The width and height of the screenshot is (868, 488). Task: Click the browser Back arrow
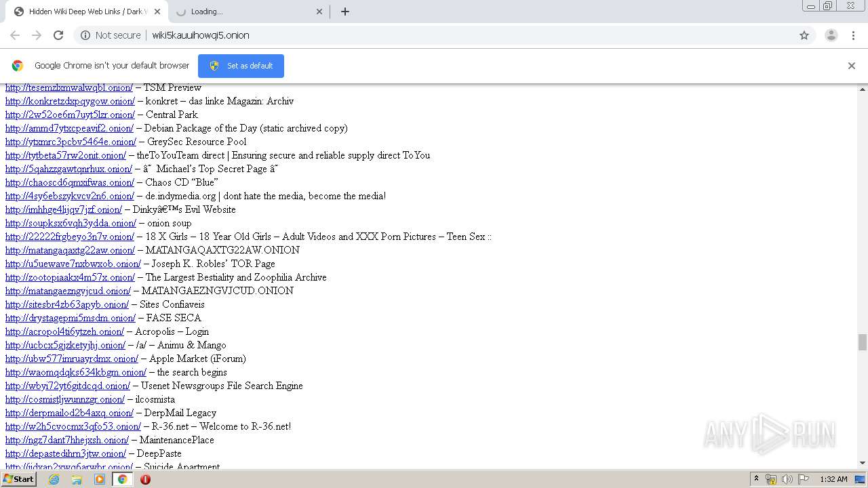point(15,35)
